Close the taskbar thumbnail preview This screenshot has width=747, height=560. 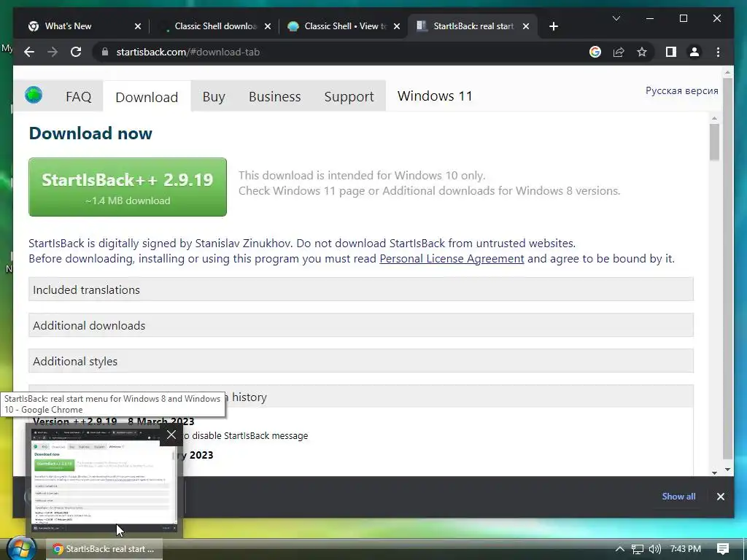coord(171,435)
